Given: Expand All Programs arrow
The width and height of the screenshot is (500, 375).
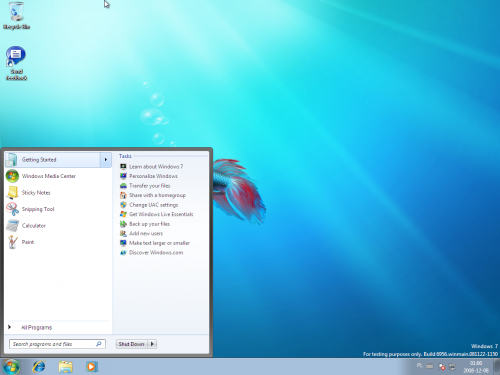Looking at the screenshot, I should [9, 327].
